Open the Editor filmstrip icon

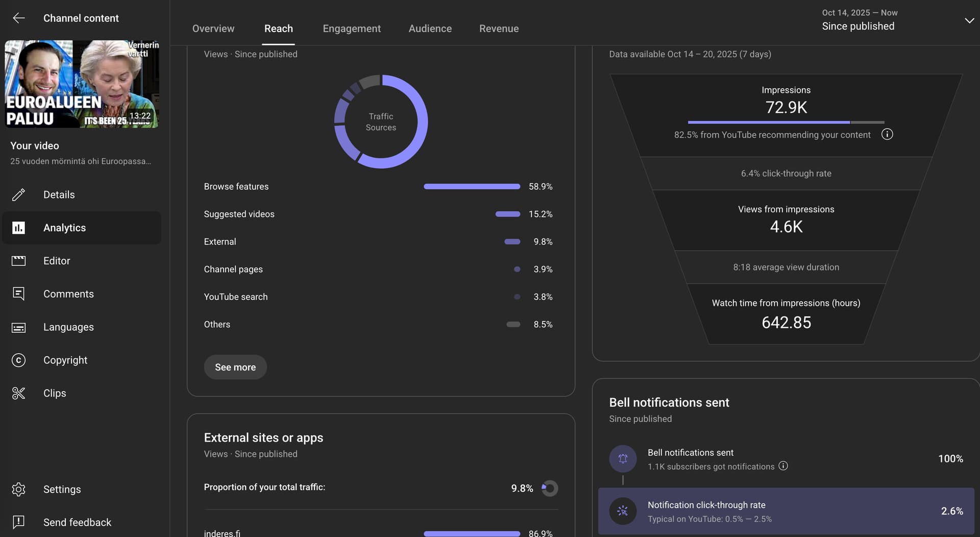click(19, 261)
